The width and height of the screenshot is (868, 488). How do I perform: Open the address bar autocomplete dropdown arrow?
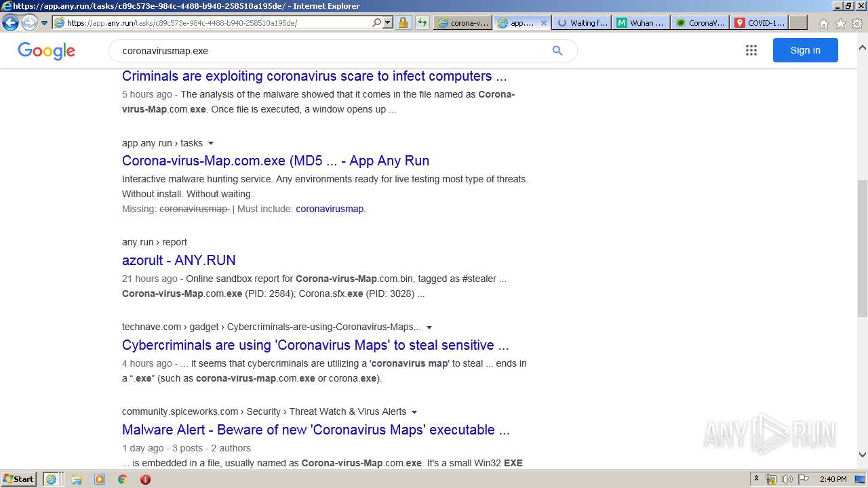point(388,22)
